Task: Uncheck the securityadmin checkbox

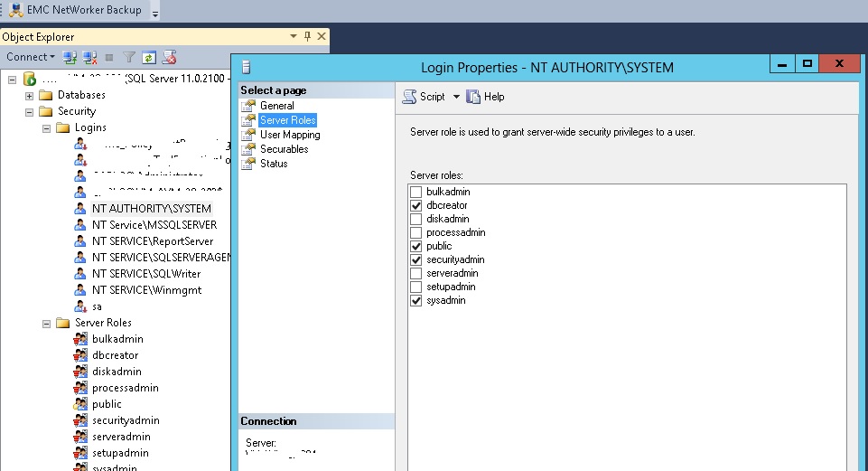Action: point(416,259)
